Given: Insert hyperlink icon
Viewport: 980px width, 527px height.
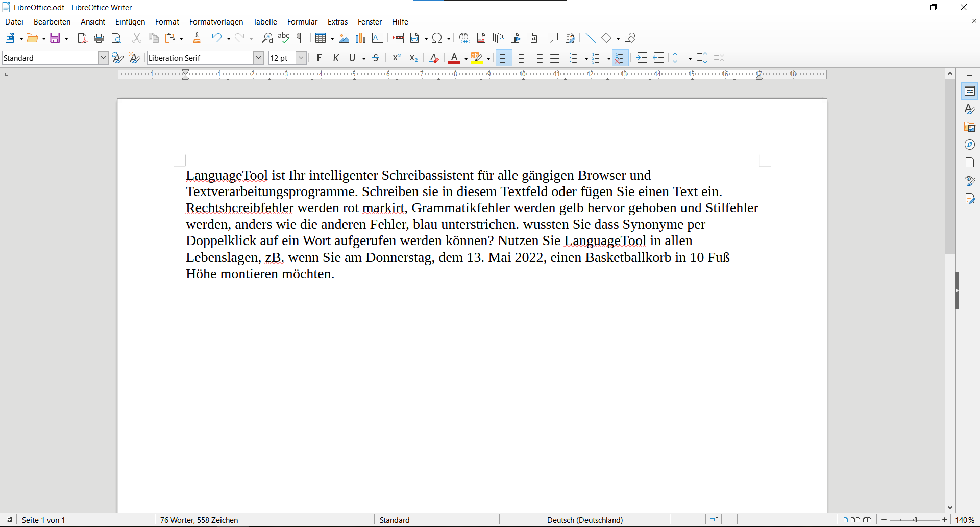Looking at the screenshot, I should pos(464,38).
